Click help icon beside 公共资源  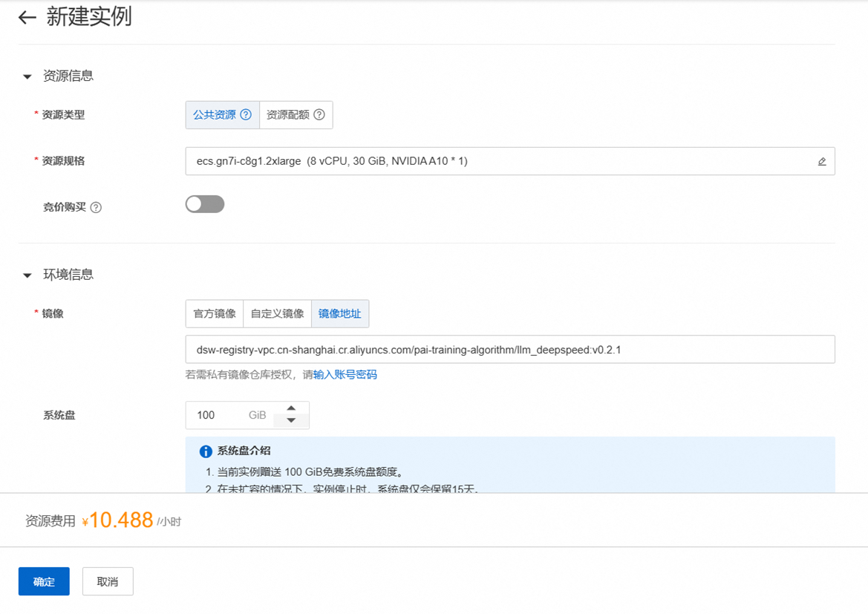[245, 114]
